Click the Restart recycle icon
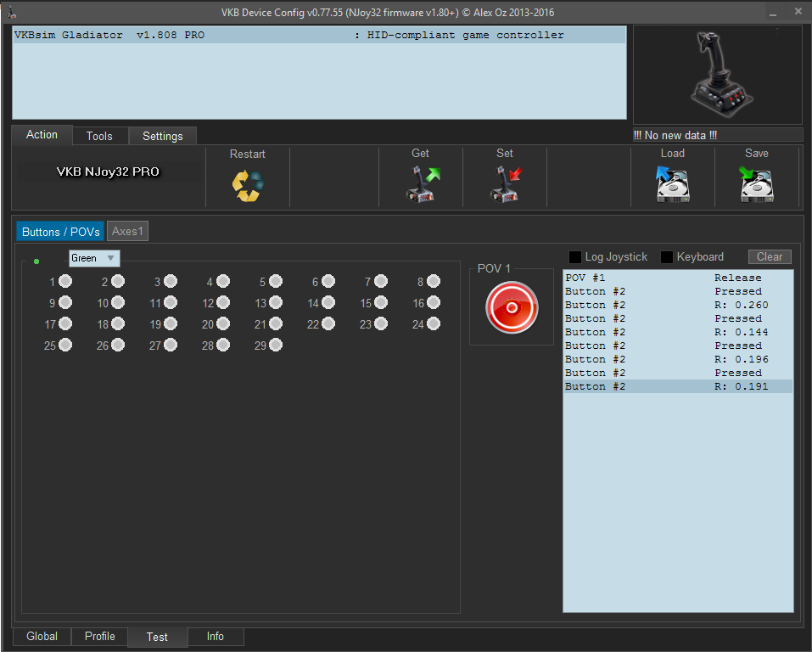812x652 pixels. [x=248, y=186]
